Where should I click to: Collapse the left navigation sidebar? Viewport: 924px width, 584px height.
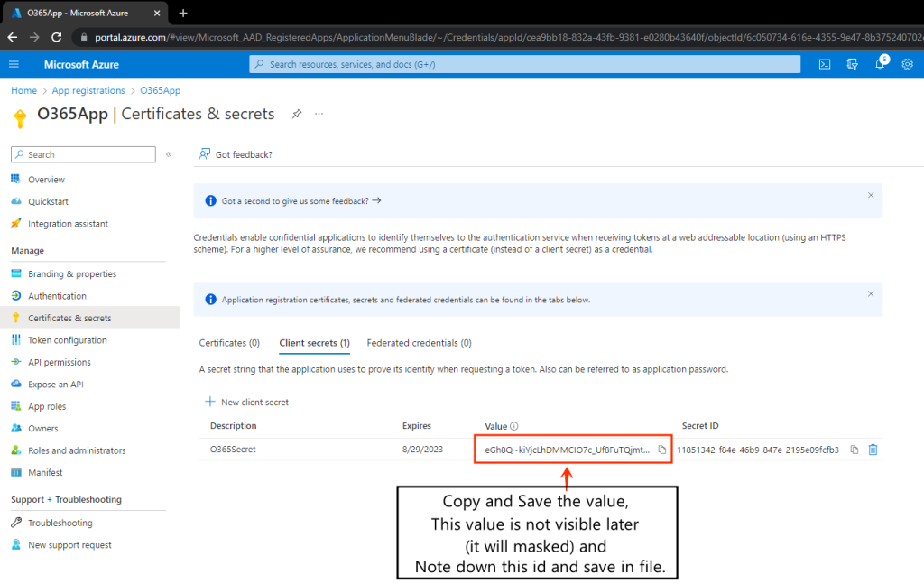click(x=169, y=154)
